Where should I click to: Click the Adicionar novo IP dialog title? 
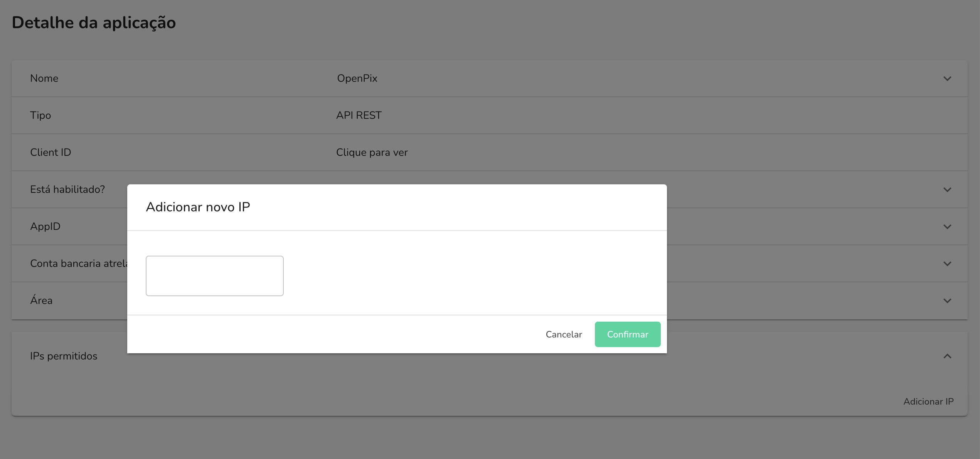[198, 206]
